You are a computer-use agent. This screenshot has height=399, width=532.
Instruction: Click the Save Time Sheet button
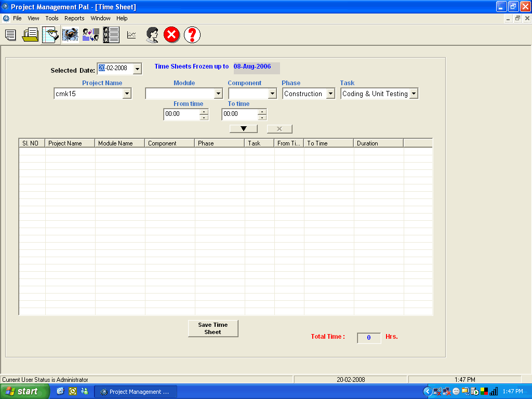tap(213, 328)
